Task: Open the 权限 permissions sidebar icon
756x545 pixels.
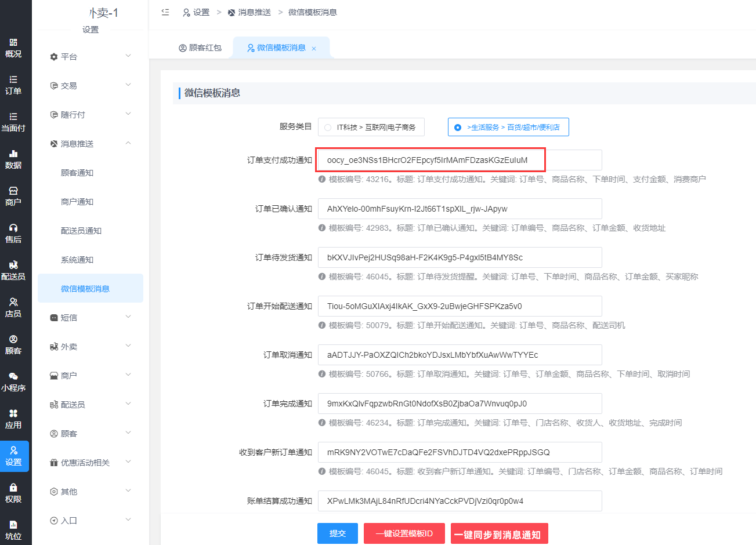Action: pos(13,493)
